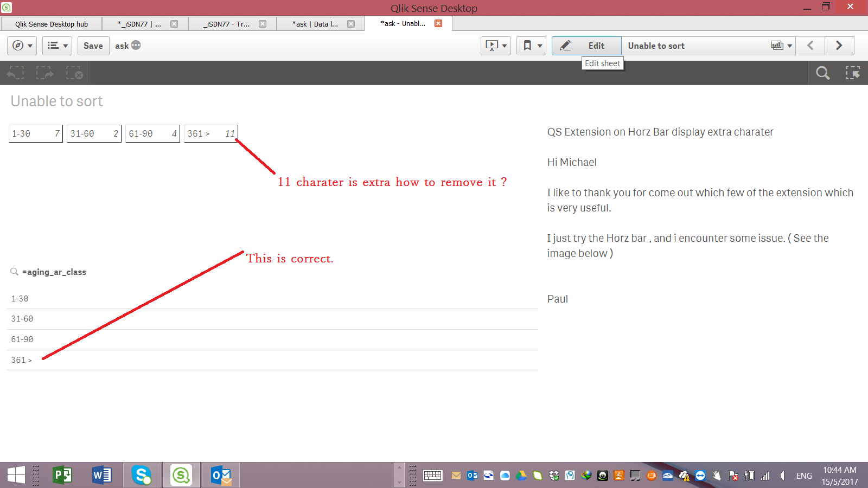Open the global list menu

[x=57, y=46]
